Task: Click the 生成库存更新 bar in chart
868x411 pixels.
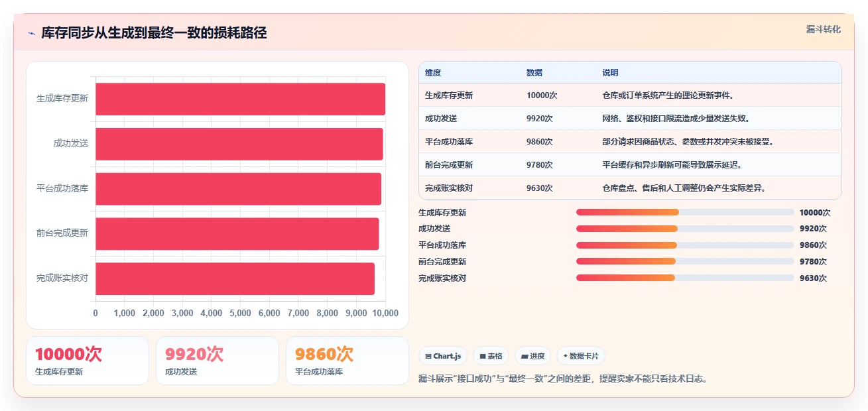Action: [x=240, y=99]
